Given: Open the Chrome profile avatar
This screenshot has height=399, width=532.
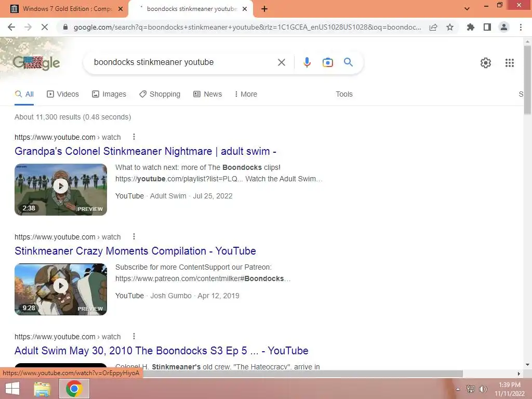Looking at the screenshot, I should pyautogui.click(x=504, y=27).
